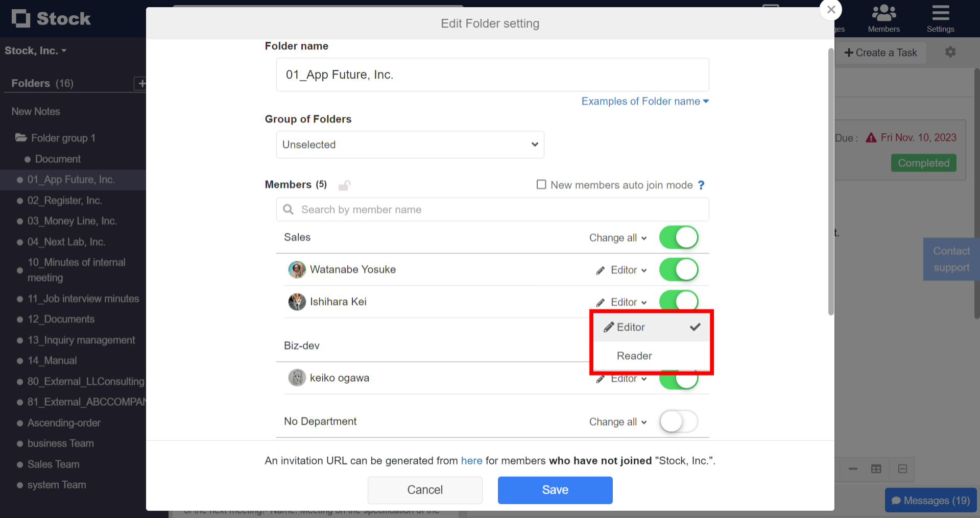
Task: Click the Save button
Action: [x=555, y=490]
